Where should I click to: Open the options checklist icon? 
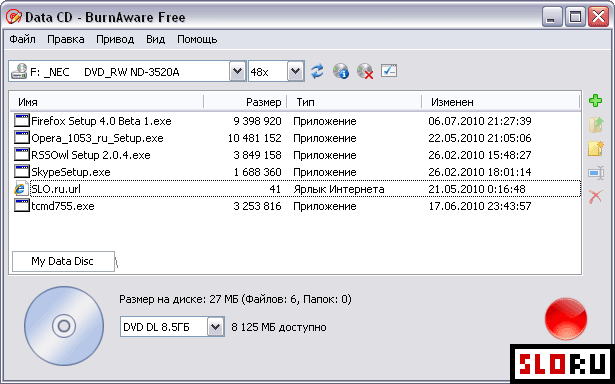click(x=389, y=71)
